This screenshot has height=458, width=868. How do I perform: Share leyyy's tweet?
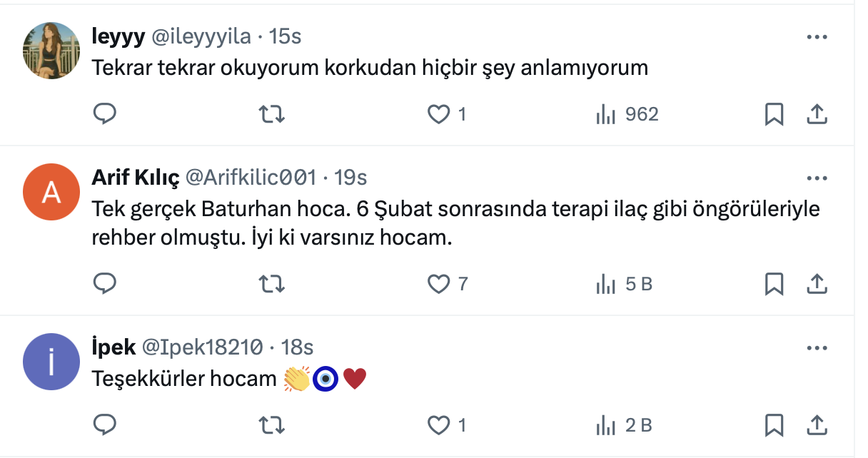(816, 114)
